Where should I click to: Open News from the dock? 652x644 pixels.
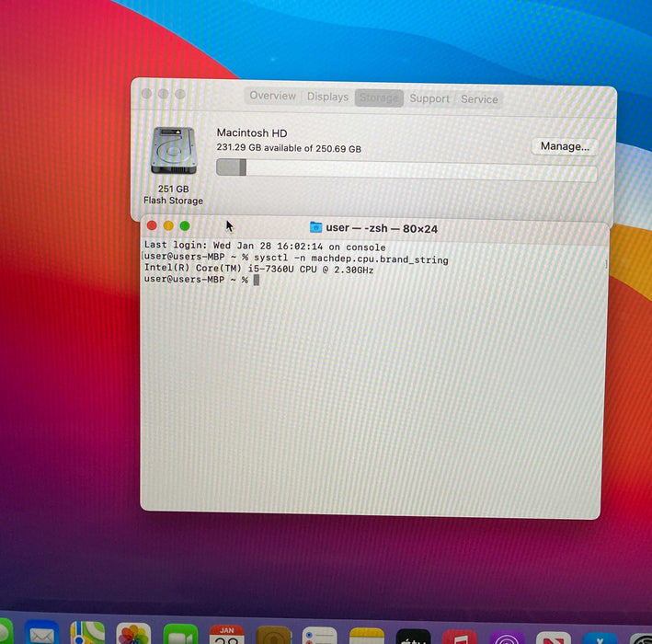click(553, 638)
